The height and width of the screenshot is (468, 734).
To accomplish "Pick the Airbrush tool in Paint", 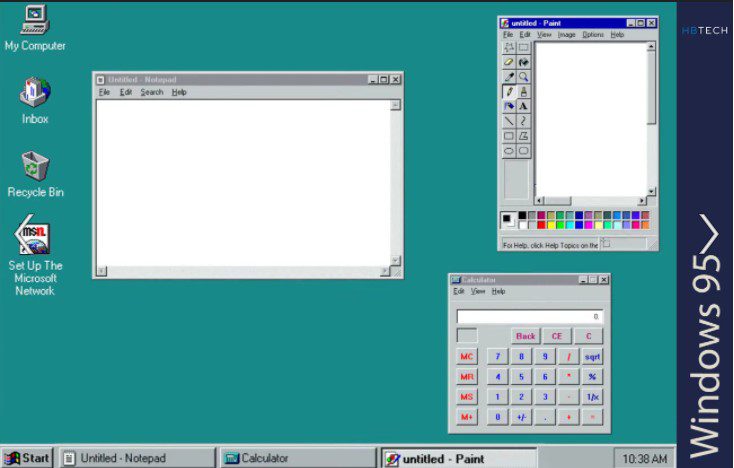I will [x=509, y=106].
